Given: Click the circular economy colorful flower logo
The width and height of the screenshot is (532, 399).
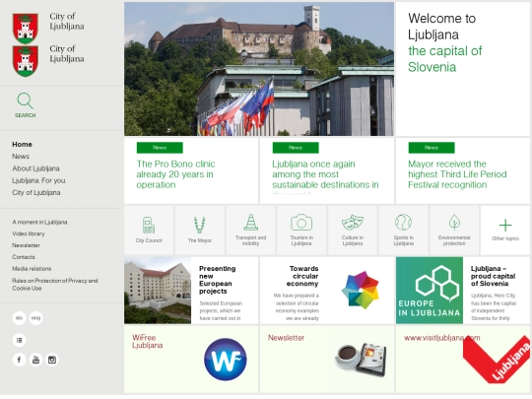Looking at the screenshot, I should coord(361,290).
